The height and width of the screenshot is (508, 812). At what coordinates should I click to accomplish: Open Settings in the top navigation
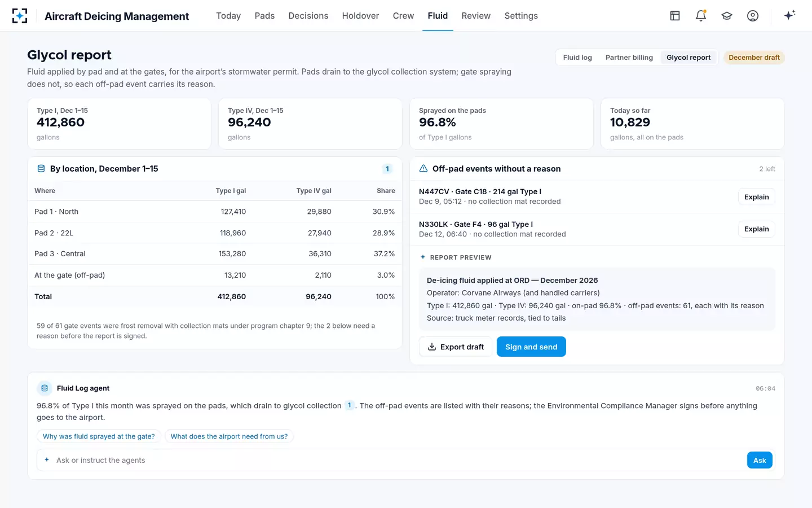(521, 16)
